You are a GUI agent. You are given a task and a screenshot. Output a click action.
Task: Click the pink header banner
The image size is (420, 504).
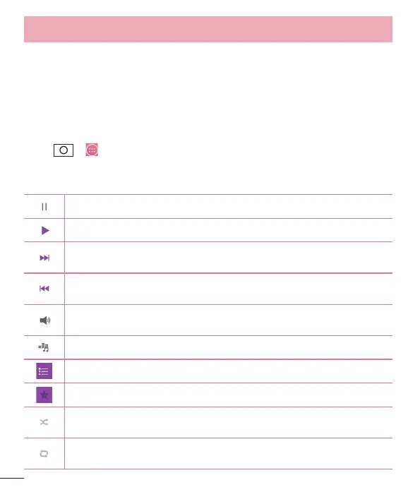tap(208, 29)
